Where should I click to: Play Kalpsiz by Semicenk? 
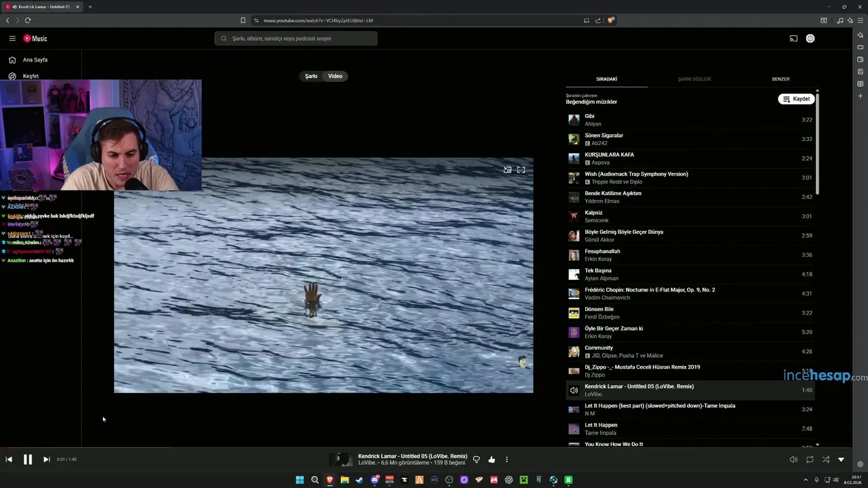pos(690,216)
